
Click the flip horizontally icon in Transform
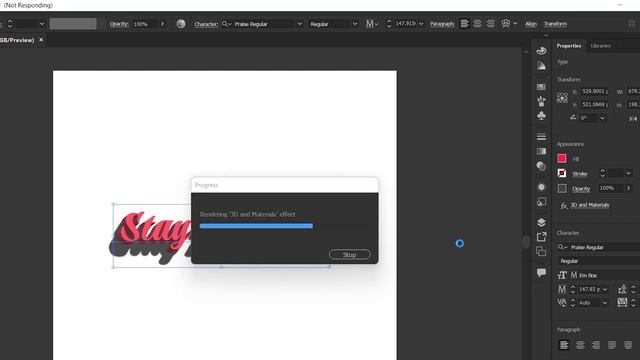[x=633, y=118]
